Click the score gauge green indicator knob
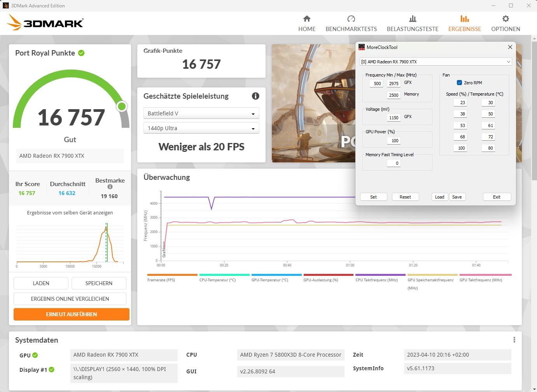The image size is (537, 392). (122, 106)
